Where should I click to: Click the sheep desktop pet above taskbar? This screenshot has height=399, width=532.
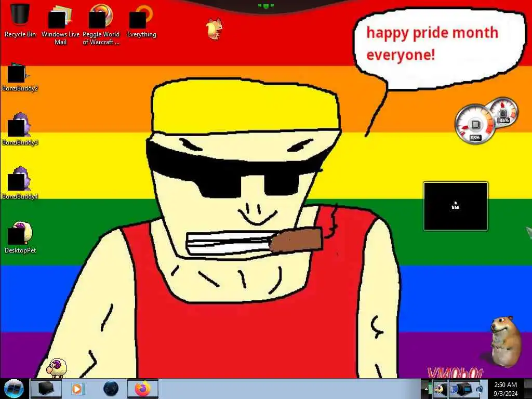click(56, 368)
